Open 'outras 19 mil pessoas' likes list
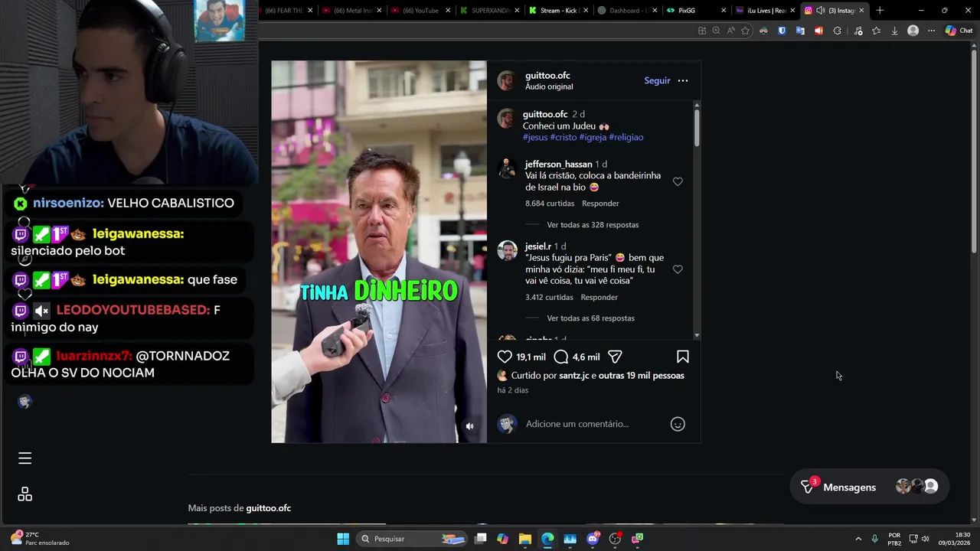Image resolution: width=980 pixels, height=551 pixels. pos(642,376)
